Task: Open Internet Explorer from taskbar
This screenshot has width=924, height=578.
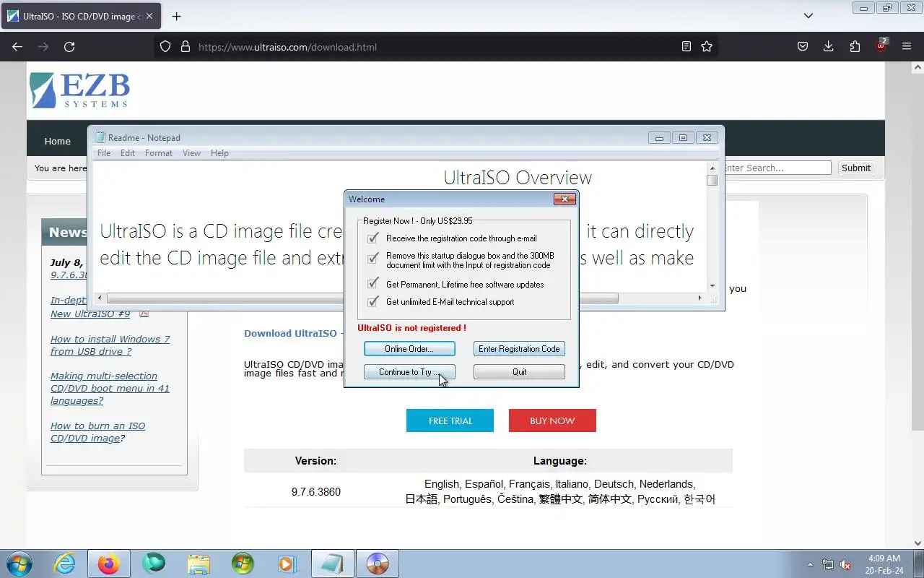Action: coord(64,564)
